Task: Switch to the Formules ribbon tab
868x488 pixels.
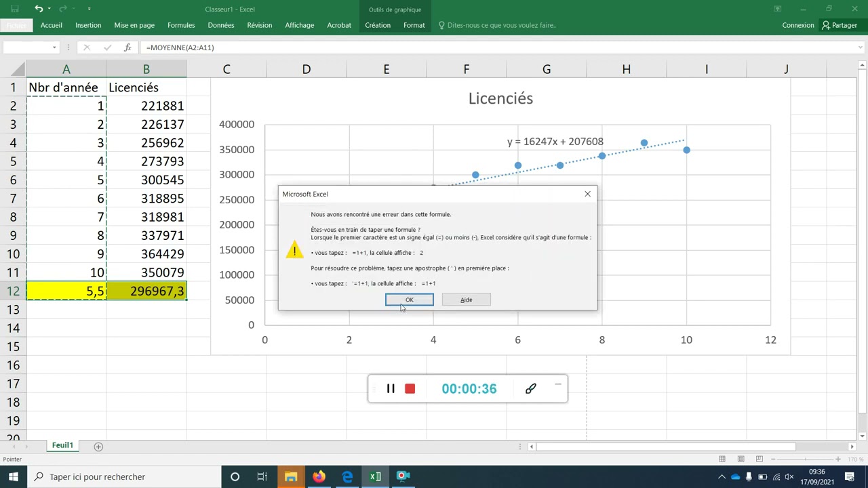Action: pyautogui.click(x=181, y=25)
